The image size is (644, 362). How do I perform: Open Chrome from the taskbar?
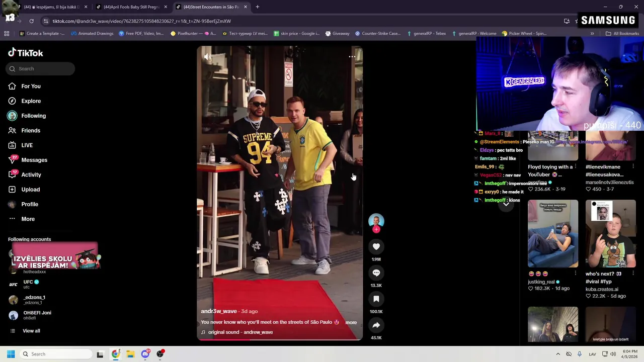pos(115,354)
